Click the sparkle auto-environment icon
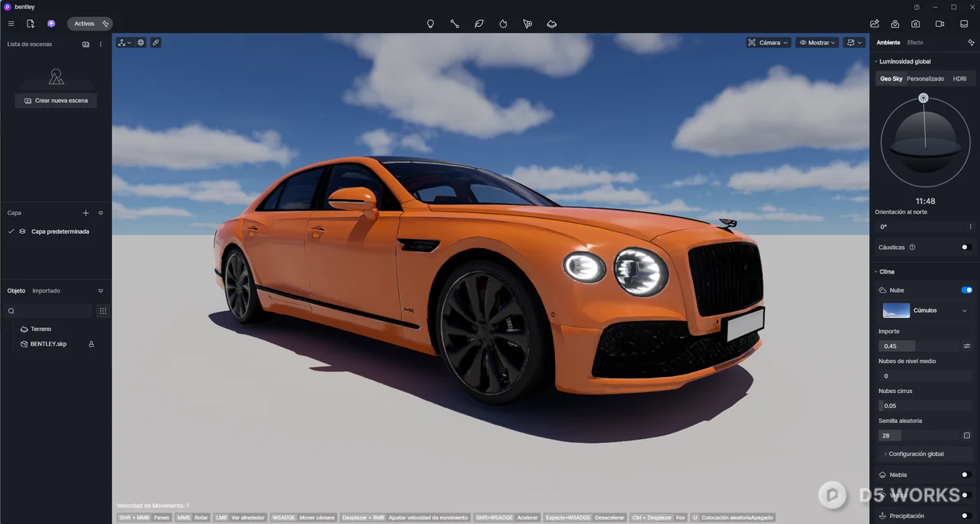The width and height of the screenshot is (980, 524). click(x=971, y=43)
